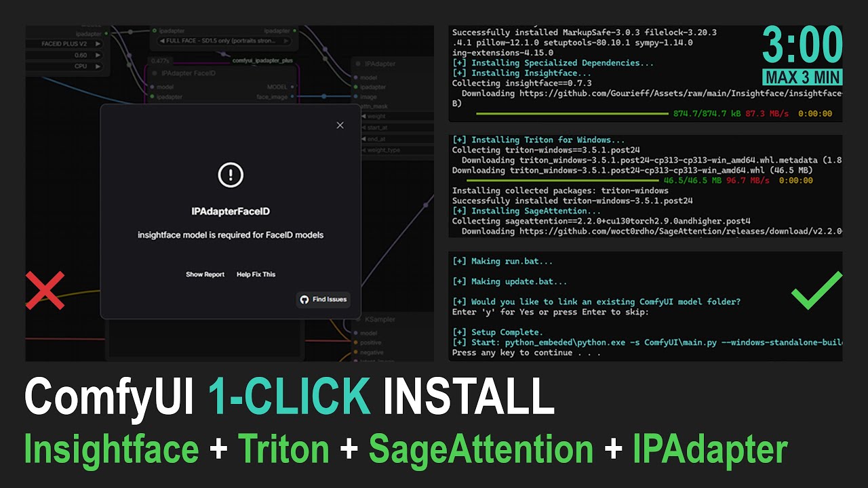The width and height of the screenshot is (868, 488).
Task: Click the Find Issues GitHub button
Action: 323,300
